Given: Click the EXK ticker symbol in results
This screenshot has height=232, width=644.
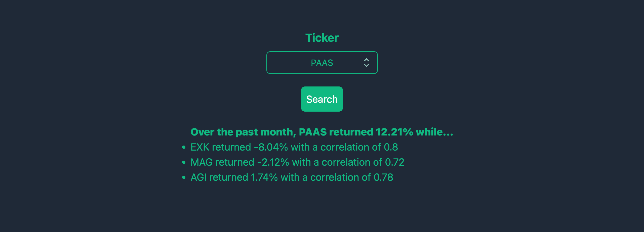Looking at the screenshot, I should coord(200,147).
